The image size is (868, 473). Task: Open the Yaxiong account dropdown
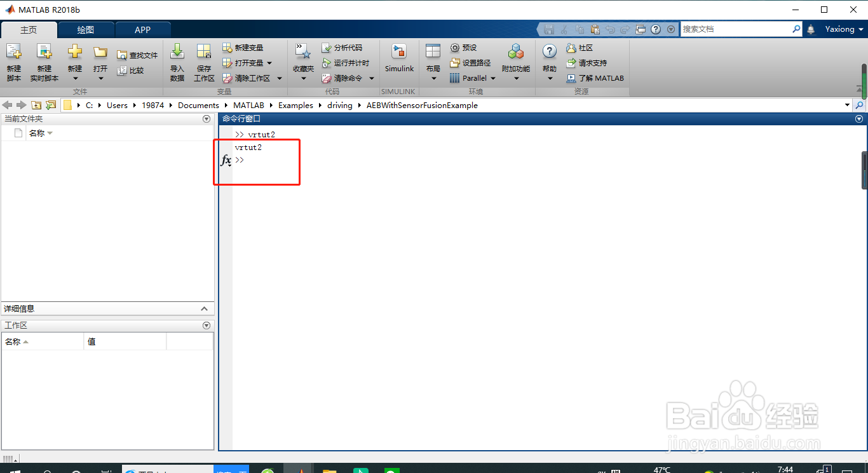pyautogui.click(x=844, y=29)
